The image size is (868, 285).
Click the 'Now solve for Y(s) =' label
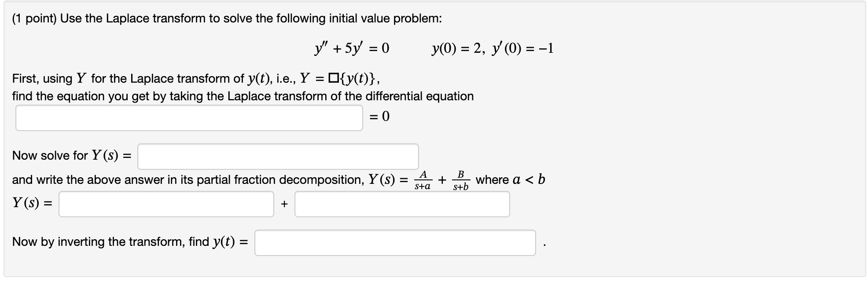[x=72, y=156]
